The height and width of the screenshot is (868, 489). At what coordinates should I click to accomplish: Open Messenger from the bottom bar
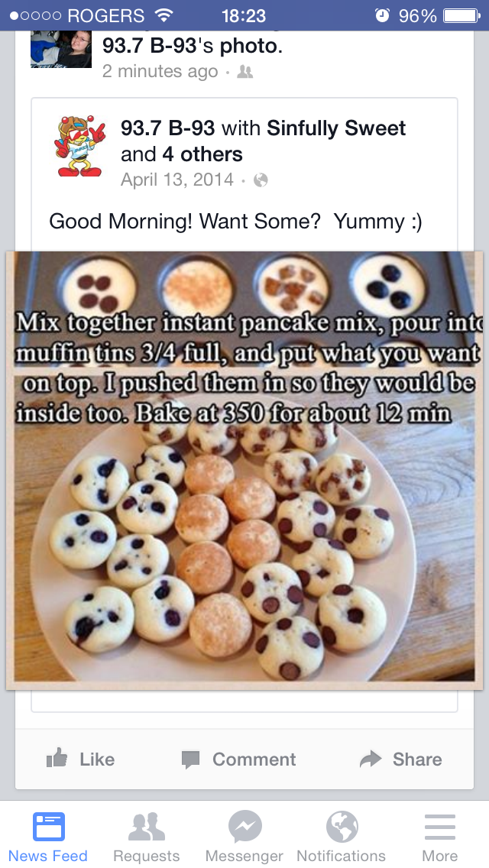pos(244,837)
